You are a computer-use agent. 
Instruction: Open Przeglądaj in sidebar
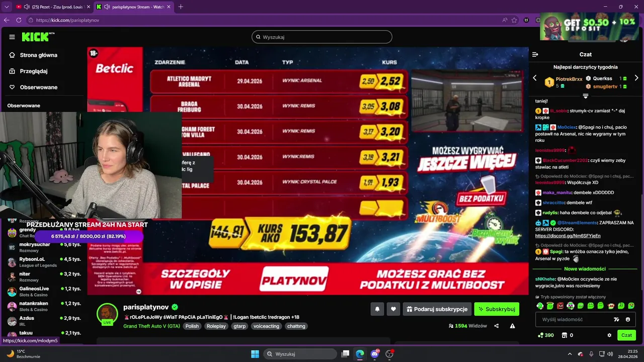28,71
